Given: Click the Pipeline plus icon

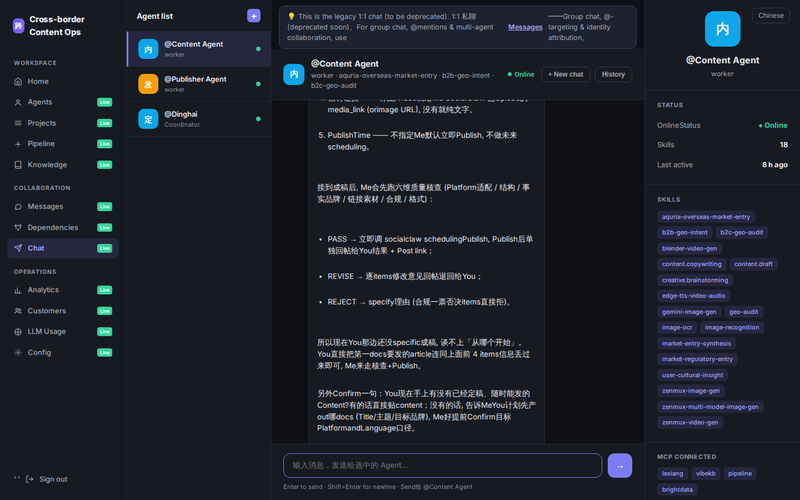Looking at the screenshot, I should pyautogui.click(x=18, y=144).
